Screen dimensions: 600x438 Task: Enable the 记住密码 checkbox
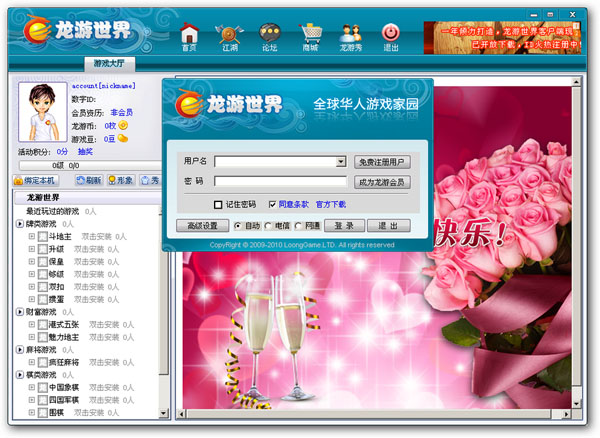tap(218, 205)
